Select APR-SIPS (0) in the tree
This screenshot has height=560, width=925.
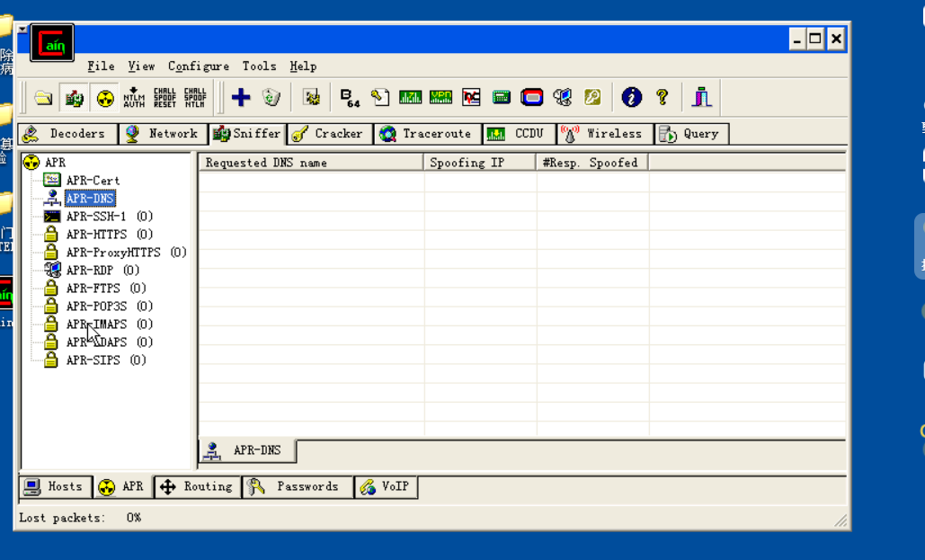click(x=105, y=360)
